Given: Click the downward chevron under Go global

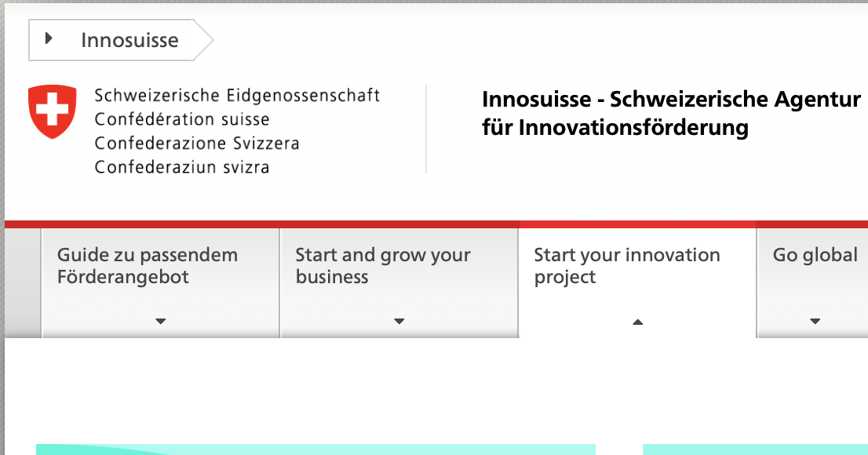Looking at the screenshot, I should point(815,321).
